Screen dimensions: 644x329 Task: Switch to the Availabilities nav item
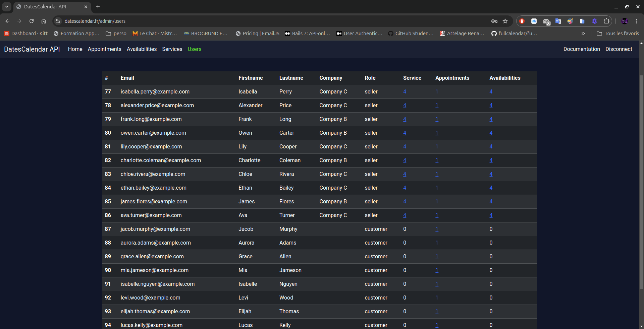tap(142, 49)
